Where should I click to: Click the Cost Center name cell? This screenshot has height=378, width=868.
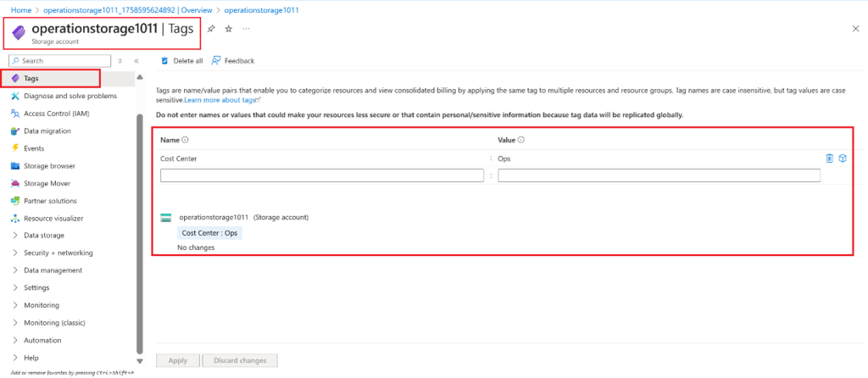178,158
